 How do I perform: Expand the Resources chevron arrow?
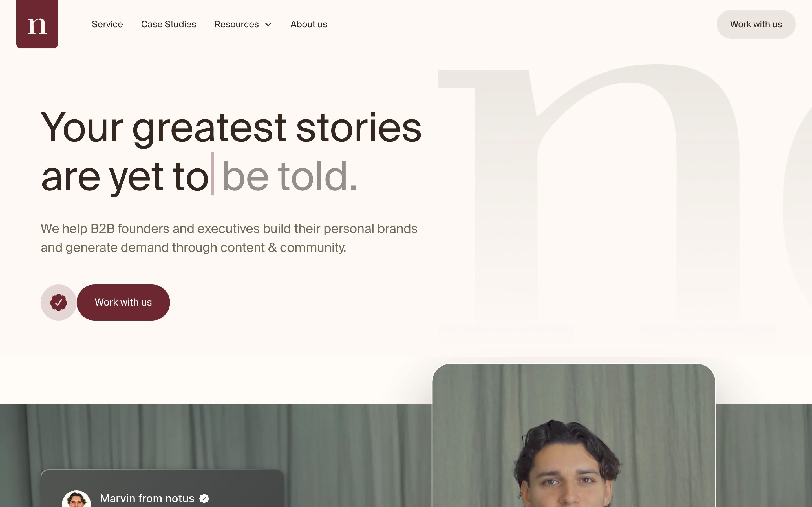pos(268,25)
